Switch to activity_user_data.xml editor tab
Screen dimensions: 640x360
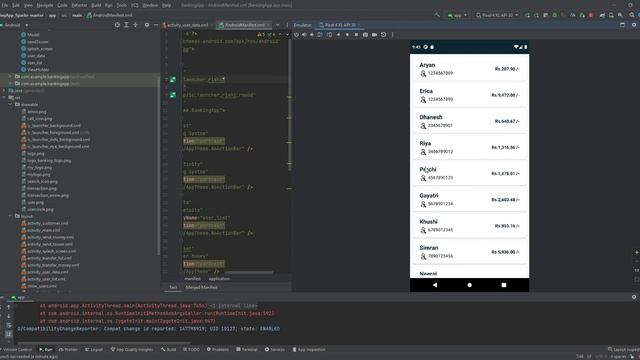[x=186, y=25]
